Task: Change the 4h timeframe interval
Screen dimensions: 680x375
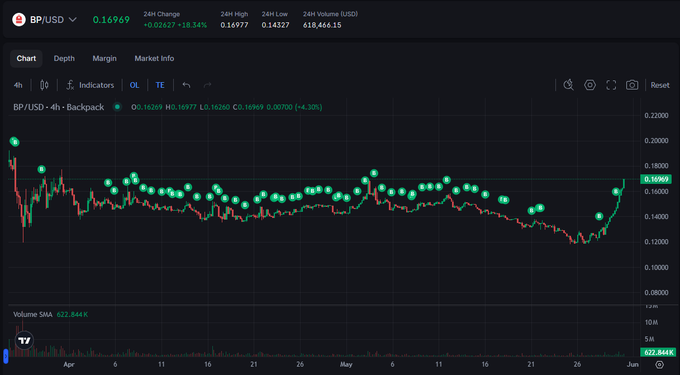Action: pyautogui.click(x=18, y=85)
